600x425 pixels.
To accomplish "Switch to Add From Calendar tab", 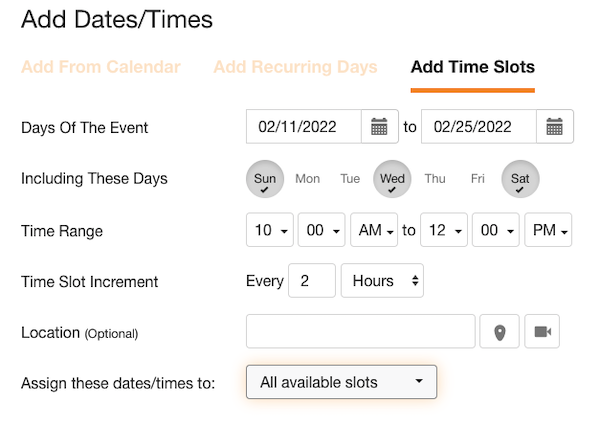I will pyautogui.click(x=101, y=67).
